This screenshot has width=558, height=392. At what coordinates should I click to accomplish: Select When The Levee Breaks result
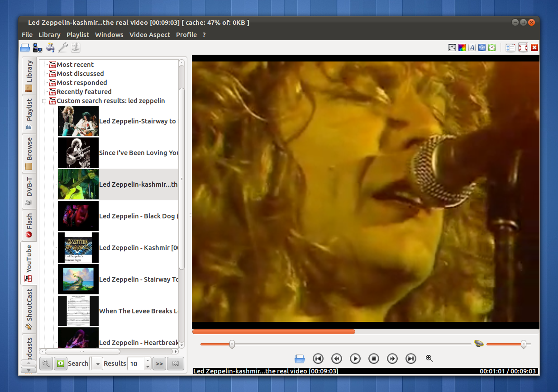(118, 311)
